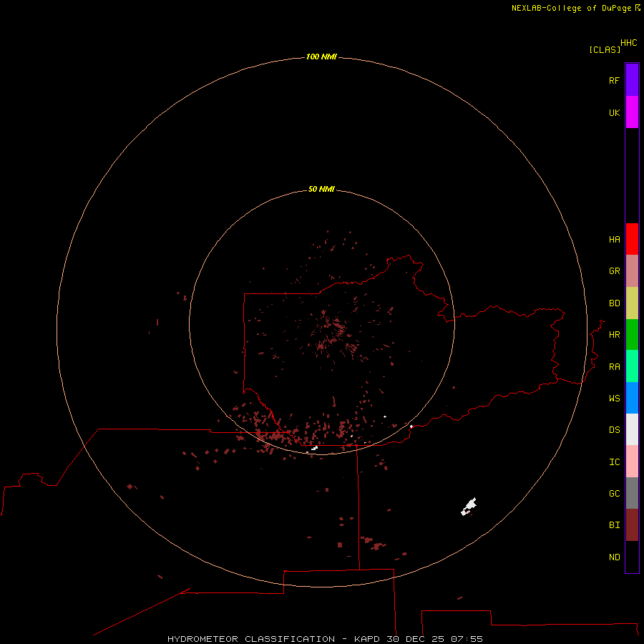Click the UK magenta legend swatch
Viewport: 644px width, 644px height.
pyautogui.click(x=632, y=112)
